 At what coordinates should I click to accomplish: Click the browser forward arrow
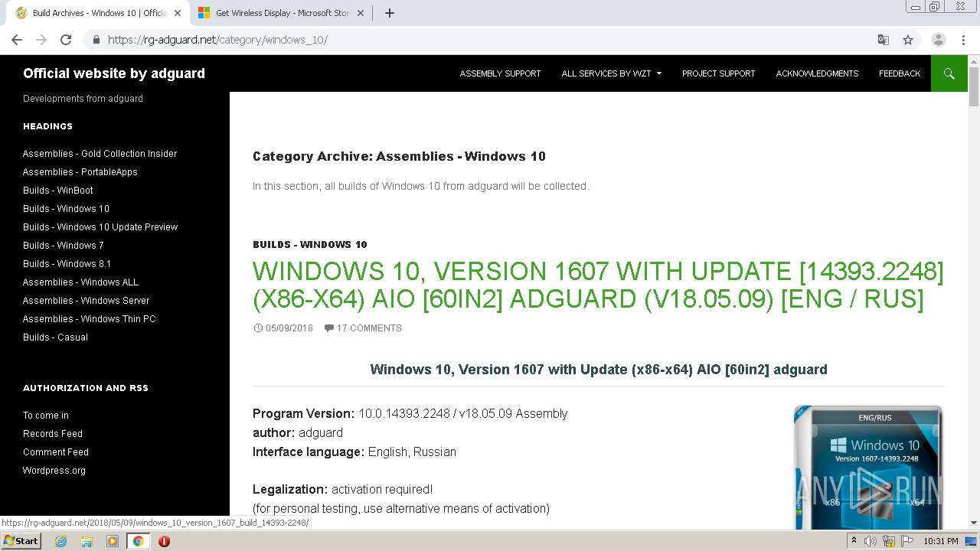[41, 40]
